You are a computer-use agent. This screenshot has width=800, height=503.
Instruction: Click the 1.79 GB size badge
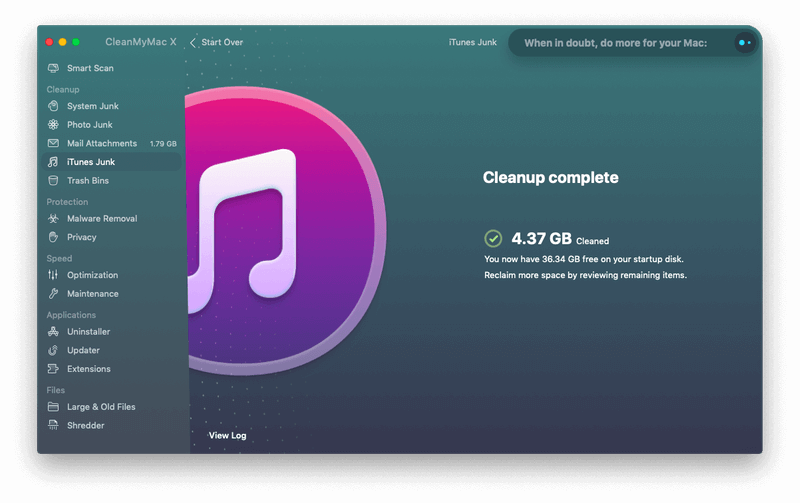point(163,144)
